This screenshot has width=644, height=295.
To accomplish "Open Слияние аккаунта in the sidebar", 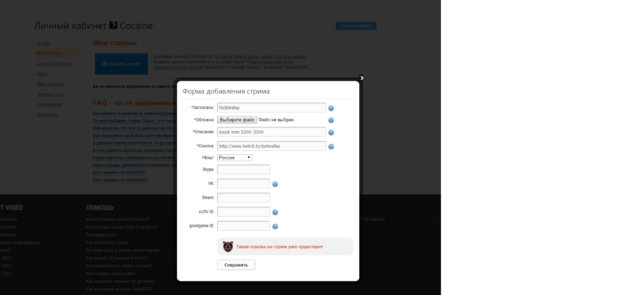I will tap(55, 64).
